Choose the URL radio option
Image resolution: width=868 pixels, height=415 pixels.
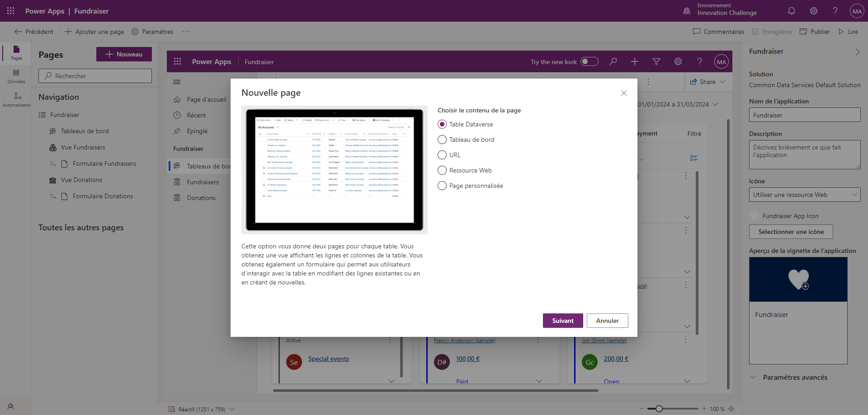click(x=442, y=155)
